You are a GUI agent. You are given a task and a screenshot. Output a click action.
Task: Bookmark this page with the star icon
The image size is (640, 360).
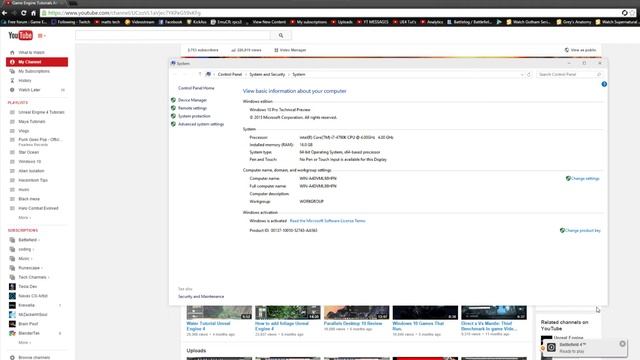pyautogui.click(x=633, y=13)
